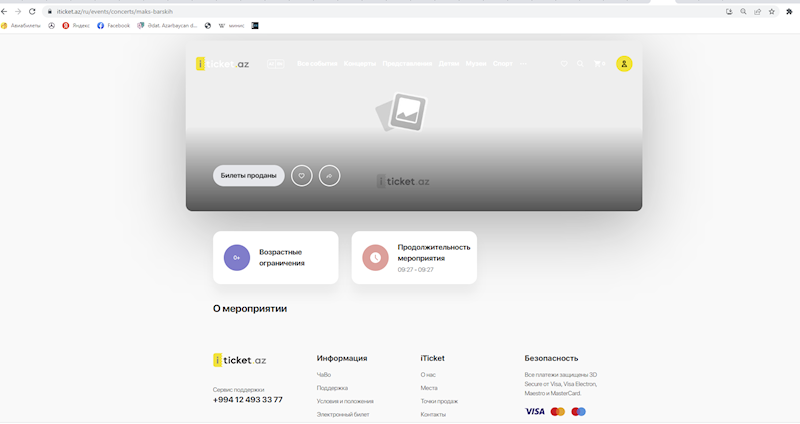The image size is (800, 424).
Task: Switch site language to AZ
Action: (x=271, y=64)
